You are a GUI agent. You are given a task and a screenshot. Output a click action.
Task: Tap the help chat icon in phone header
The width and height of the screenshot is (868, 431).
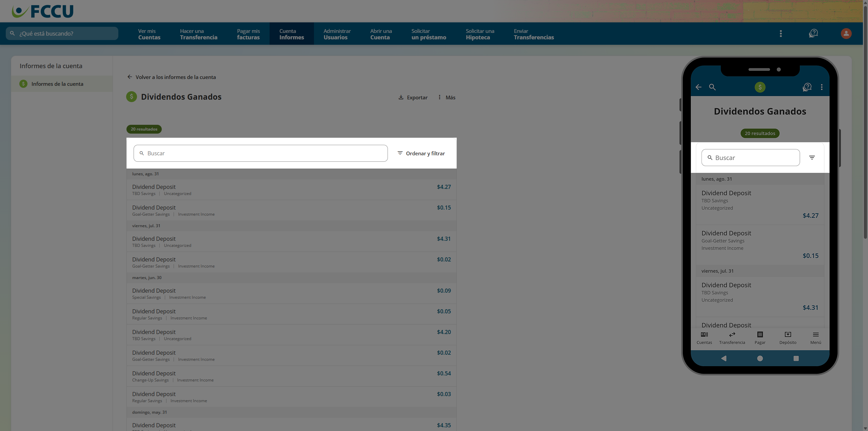pyautogui.click(x=807, y=87)
